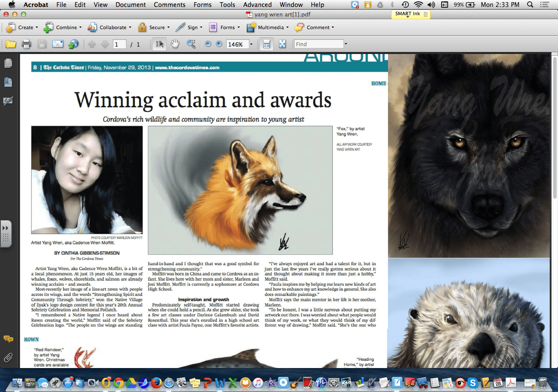Click the www.thecordovatimes.com header link

coord(187,68)
